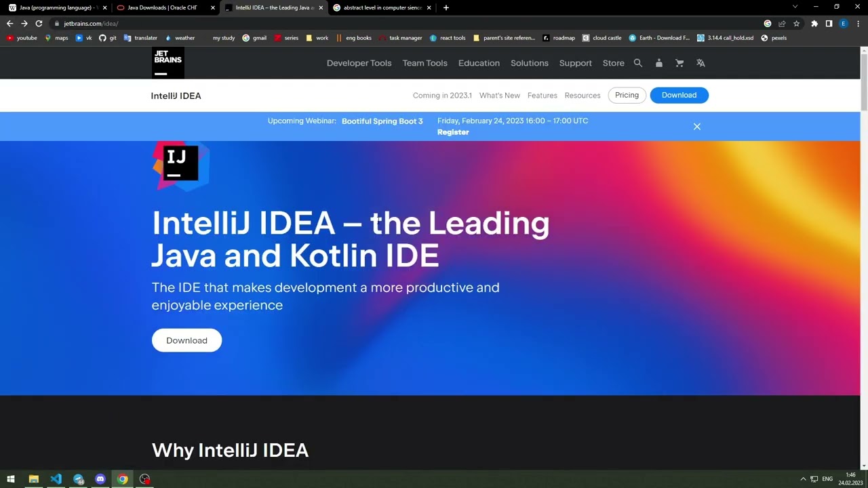Open Features page
This screenshot has height=488, width=868.
[x=542, y=96]
